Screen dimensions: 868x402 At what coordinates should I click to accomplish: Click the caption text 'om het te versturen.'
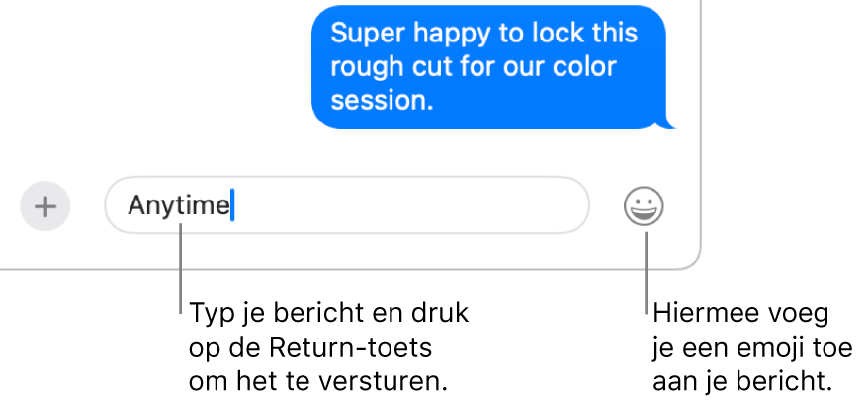tap(317, 381)
